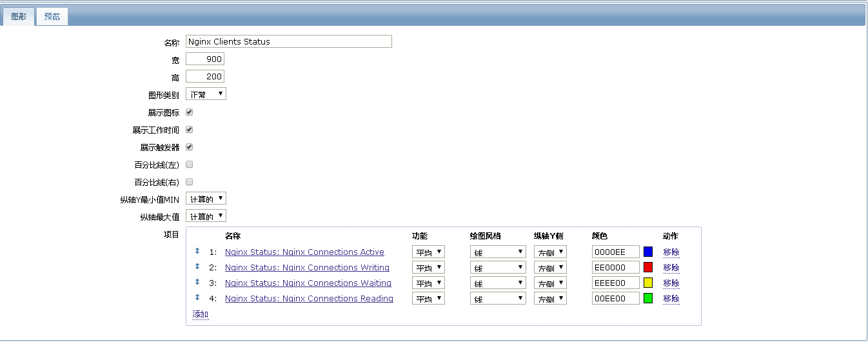This screenshot has width=868, height=342.
Task: Open the 图形类别 dropdown
Action: pyautogui.click(x=206, y=94)
